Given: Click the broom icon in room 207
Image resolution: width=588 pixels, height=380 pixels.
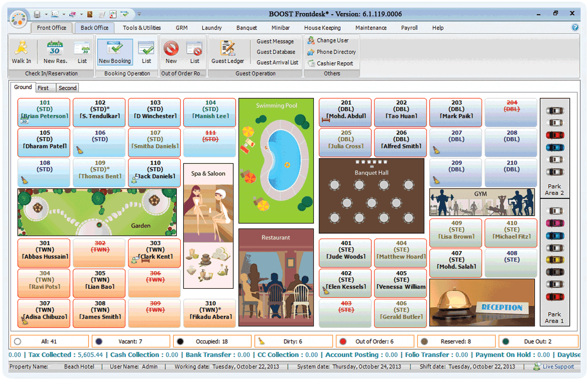Looking at the screenshot, I should (436, 150).
